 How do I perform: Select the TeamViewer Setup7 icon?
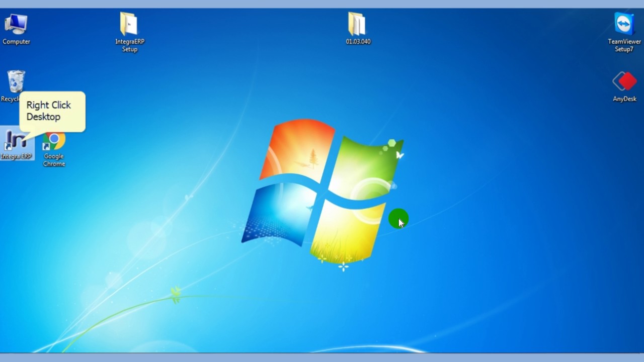624,24
